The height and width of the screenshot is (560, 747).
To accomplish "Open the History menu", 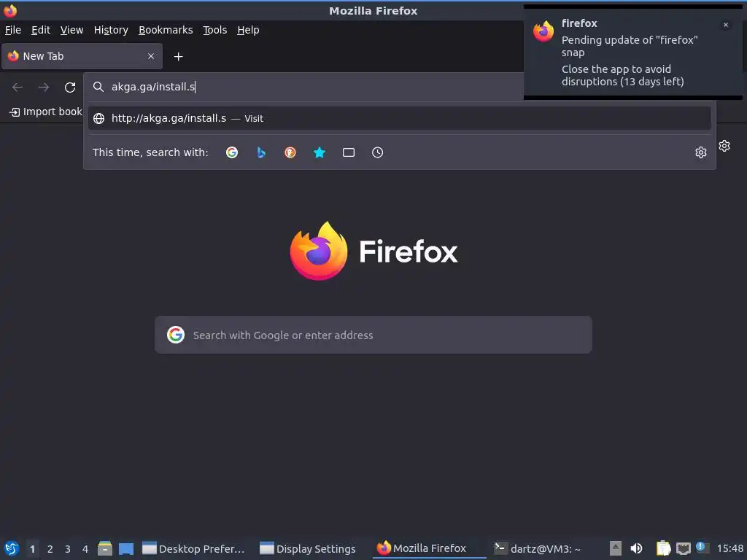I will pos(111,30).
